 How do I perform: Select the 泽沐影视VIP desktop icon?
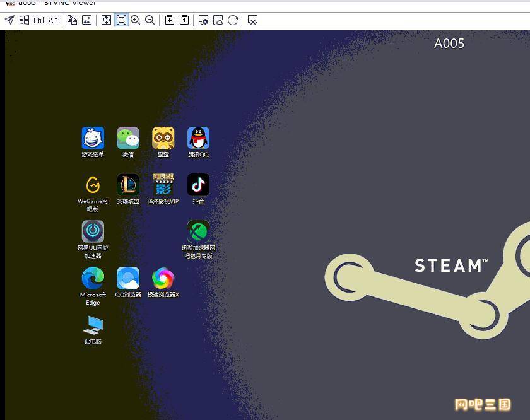(163, 189)
